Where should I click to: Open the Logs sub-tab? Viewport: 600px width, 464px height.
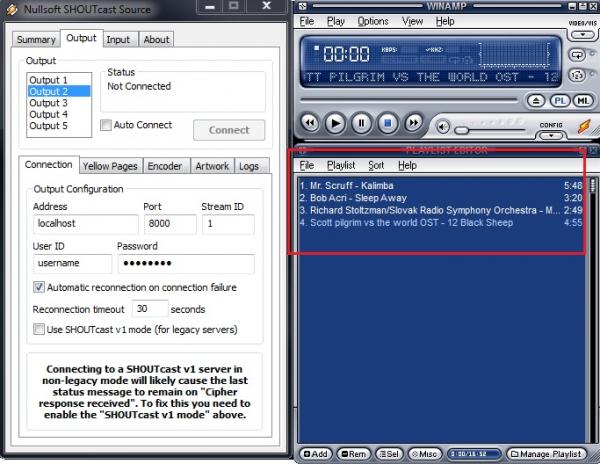click(x=249, y=166)
